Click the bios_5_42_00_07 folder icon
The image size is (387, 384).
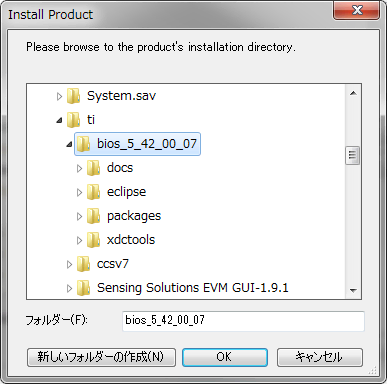click(x=83, y=144)
